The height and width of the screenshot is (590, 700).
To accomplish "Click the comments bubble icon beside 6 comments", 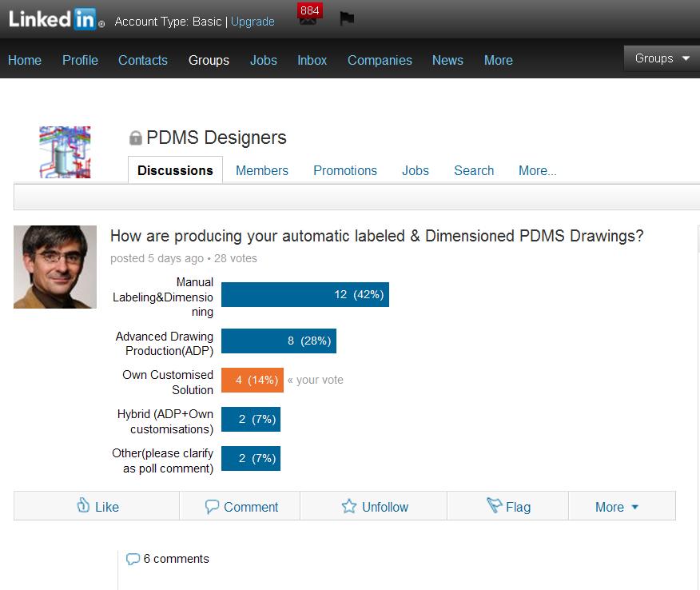I will (133, 559).
